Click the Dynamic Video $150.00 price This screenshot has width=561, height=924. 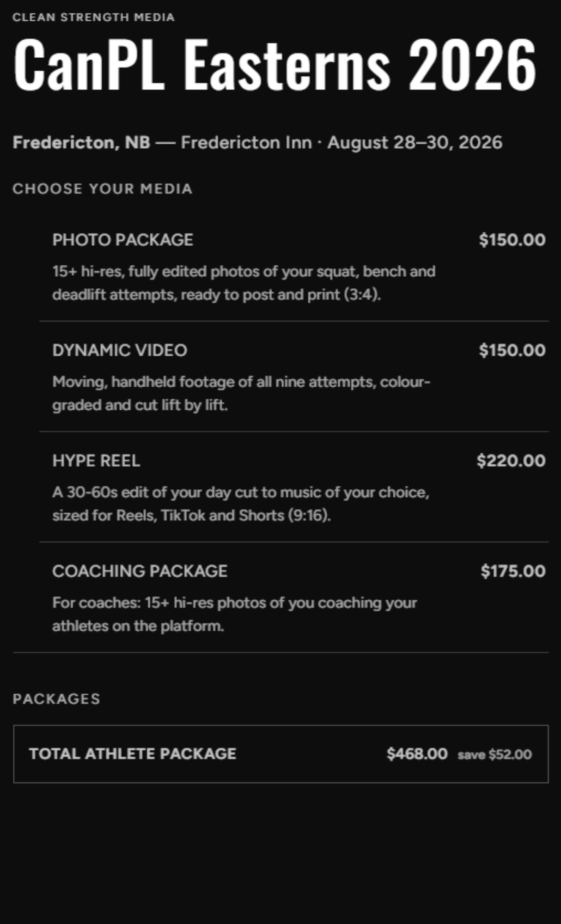pos(512,350)
